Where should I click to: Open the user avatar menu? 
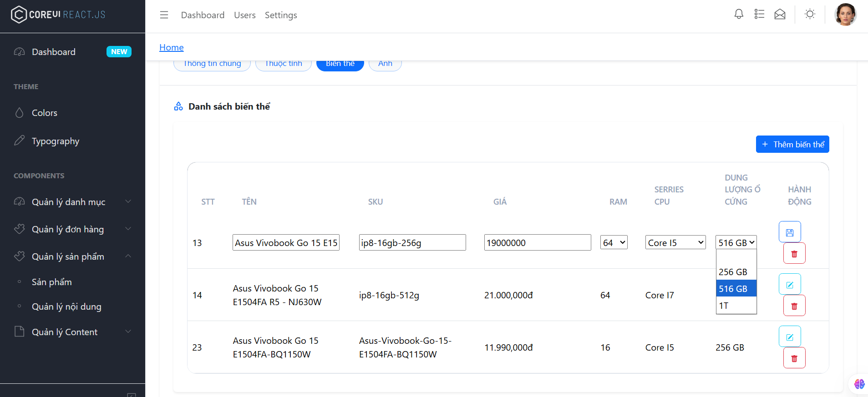pos(846,15)
